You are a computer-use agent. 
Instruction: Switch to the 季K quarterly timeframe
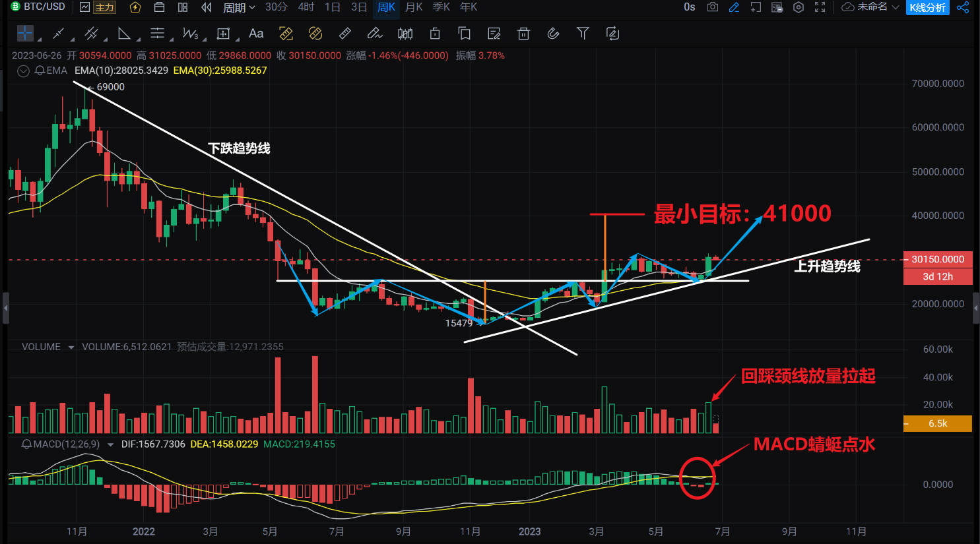coord(441,7)
